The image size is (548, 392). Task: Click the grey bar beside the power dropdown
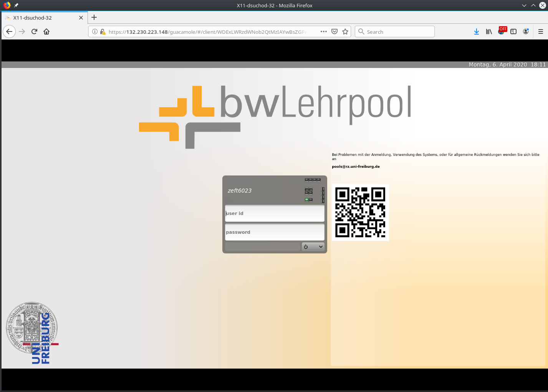pyautogui.click(x=262, y=246)
